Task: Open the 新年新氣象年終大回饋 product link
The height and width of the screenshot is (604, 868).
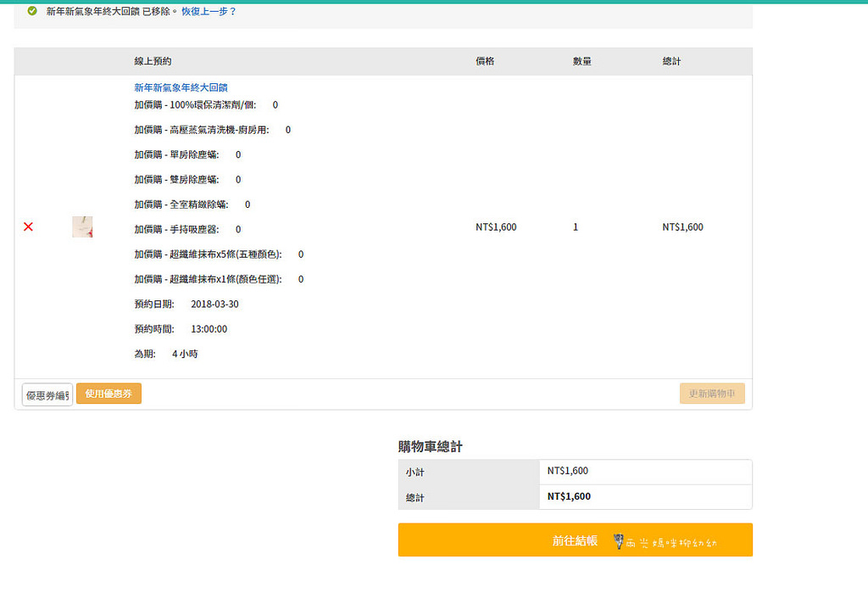Action: [x=181, y=87]
